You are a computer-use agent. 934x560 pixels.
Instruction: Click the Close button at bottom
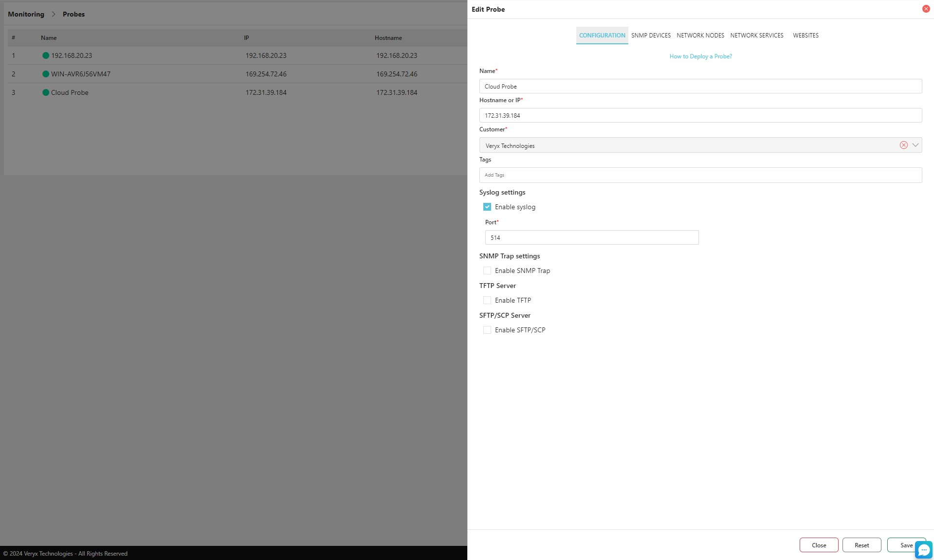pyautogui.click(x=819, y=545)
